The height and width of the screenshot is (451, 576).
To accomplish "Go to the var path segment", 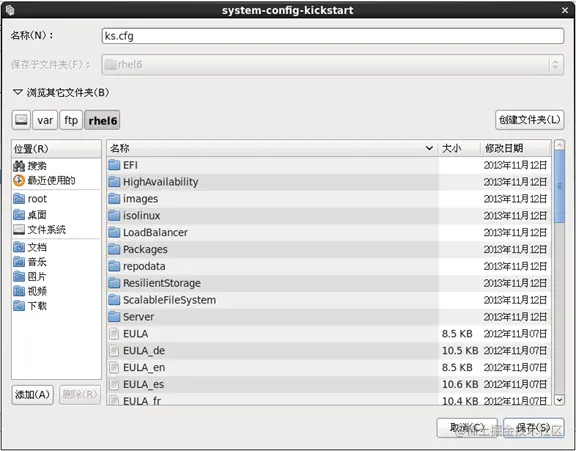I will pyautogui.click(x=45, y=120).
